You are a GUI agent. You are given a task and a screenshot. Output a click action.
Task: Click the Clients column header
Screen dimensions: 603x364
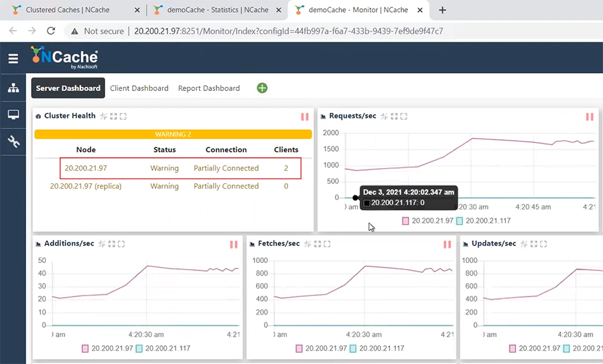tap(286, 150)
